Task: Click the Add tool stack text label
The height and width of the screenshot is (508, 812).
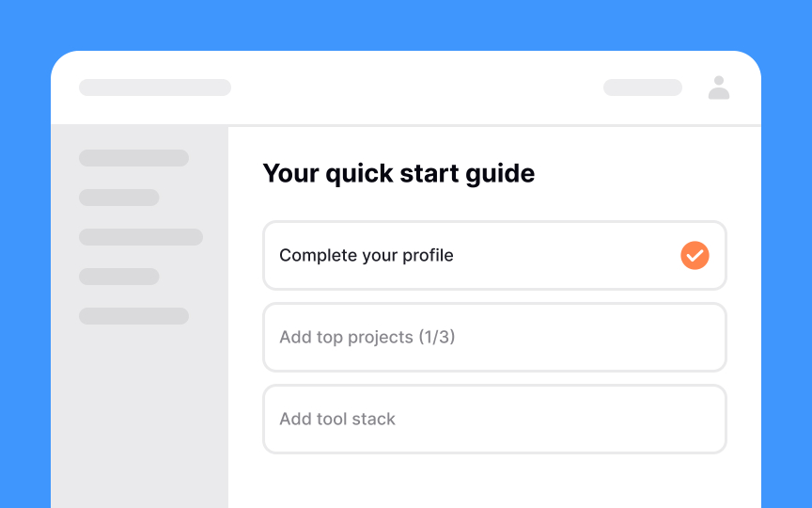Action: pyautogui.click(x=337, y=419)
